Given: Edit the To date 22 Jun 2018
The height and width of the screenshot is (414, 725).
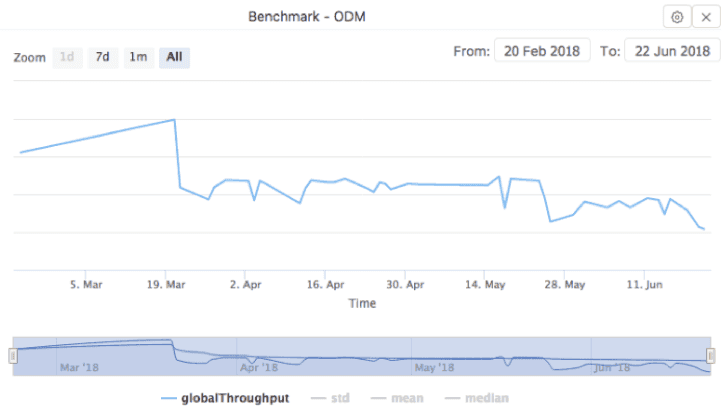Looking at the screenshot, I should coord(672,50).
